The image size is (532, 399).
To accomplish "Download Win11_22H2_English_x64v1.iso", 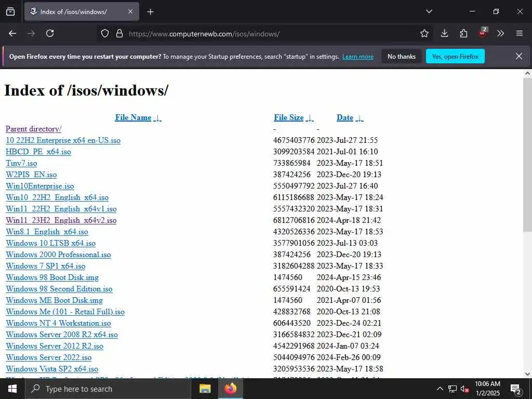I will (61, 209).
